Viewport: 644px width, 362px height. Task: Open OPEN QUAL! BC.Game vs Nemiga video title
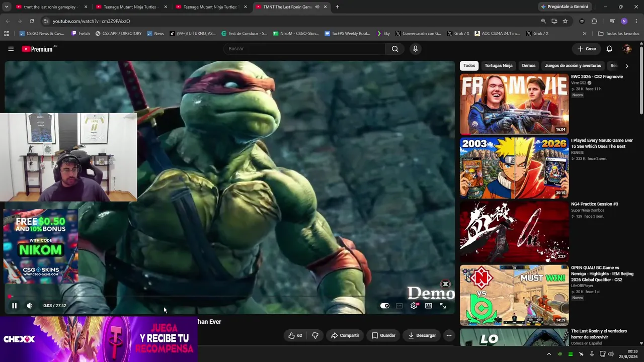point(602,274)
